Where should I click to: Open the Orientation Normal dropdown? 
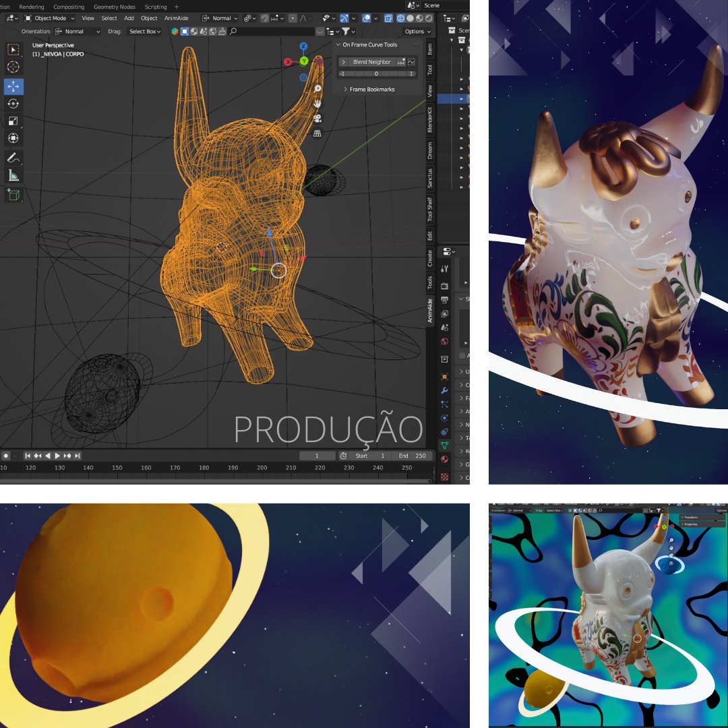pos(77,32)
